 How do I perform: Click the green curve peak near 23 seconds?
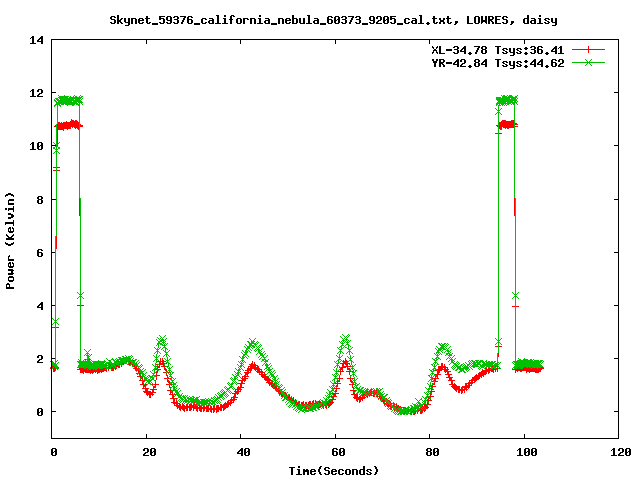(162, 340)
